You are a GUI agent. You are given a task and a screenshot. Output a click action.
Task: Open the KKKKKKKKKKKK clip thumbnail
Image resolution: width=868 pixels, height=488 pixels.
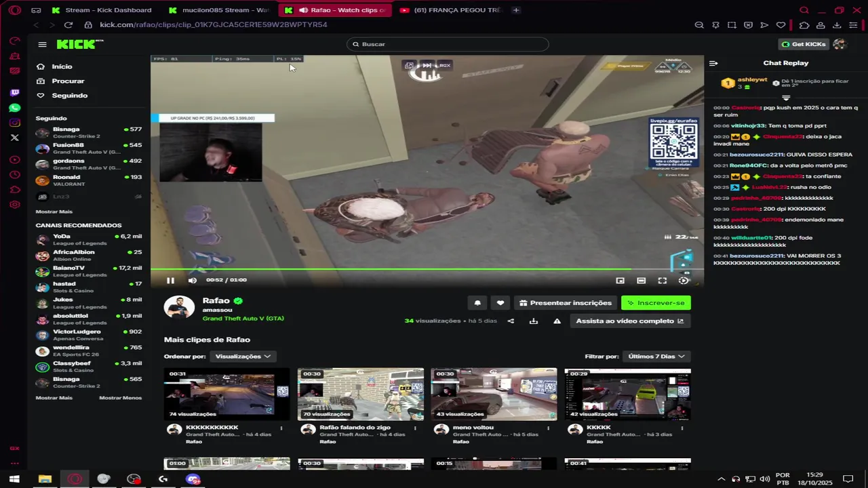pos(226,394)
